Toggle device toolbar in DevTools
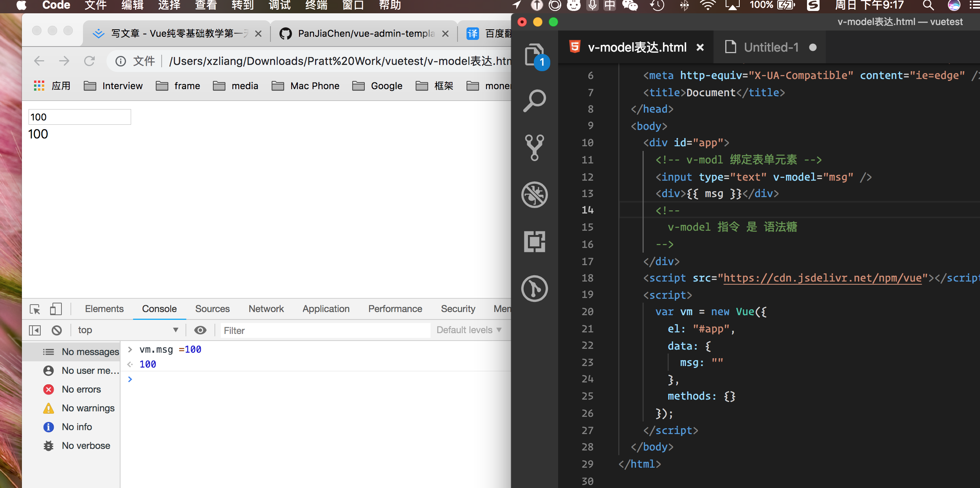980x488 pixels. [x=56, y=309]
